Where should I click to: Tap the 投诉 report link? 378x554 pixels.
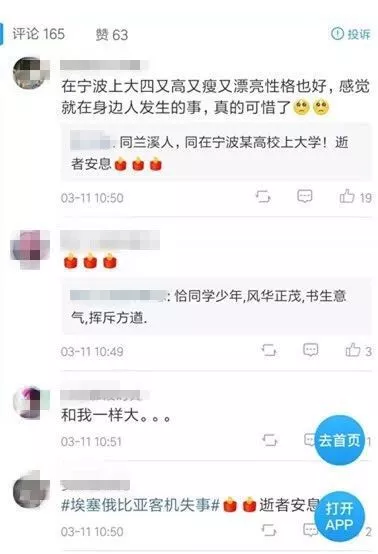point(351,34)
